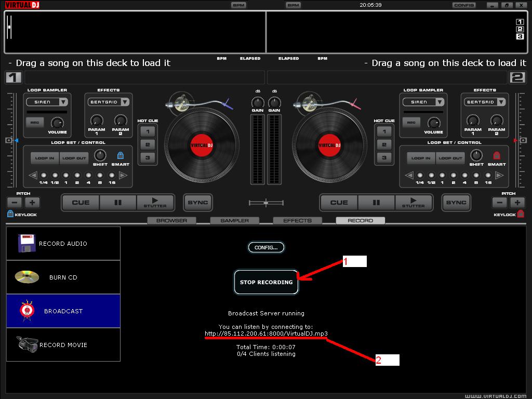Screen dimensions: 532x399
Task: Select the Record Movie camcorder icon
Action: pos(27,344)
